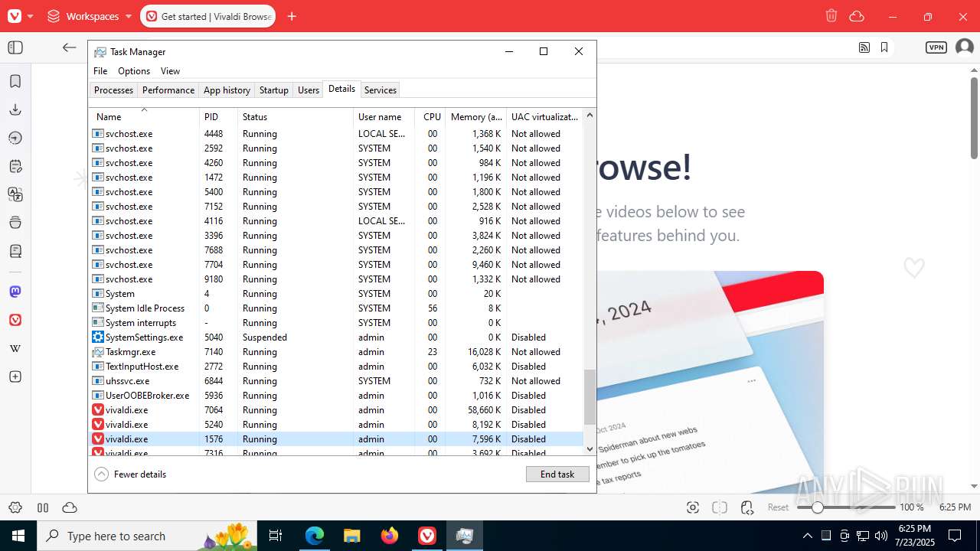Open the Workspaces dropdown
Image resolution: width=980 pixels, height=551 pixels.
90,16
